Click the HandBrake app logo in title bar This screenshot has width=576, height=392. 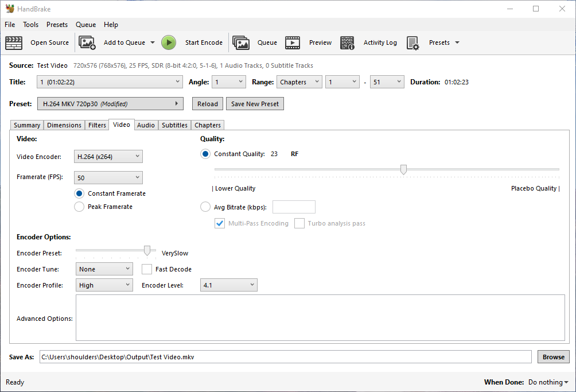coord(10,9)
